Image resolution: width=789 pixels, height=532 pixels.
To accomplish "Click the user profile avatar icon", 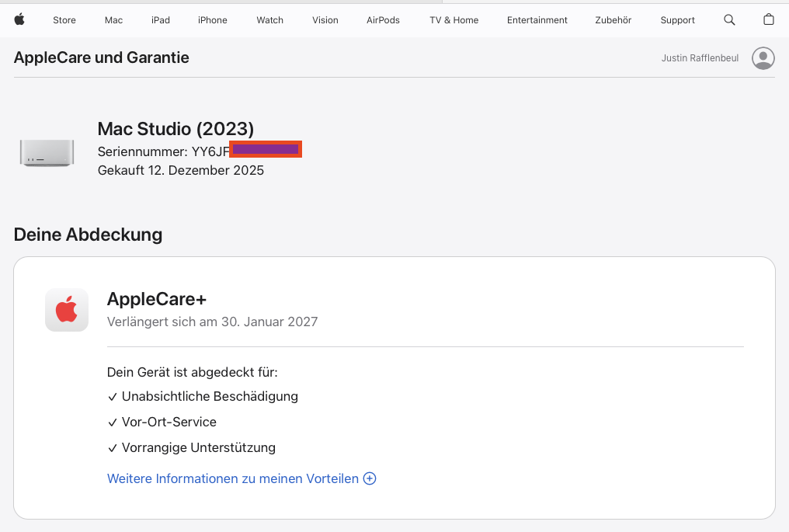I will 763,58.
